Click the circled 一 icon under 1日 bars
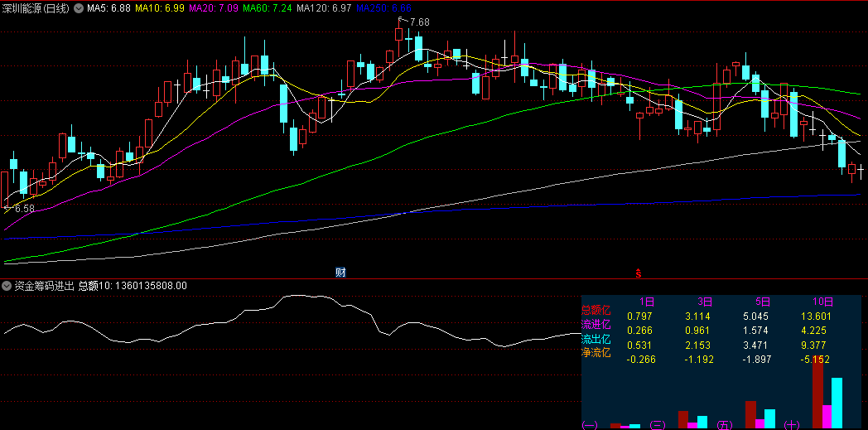 590,425
